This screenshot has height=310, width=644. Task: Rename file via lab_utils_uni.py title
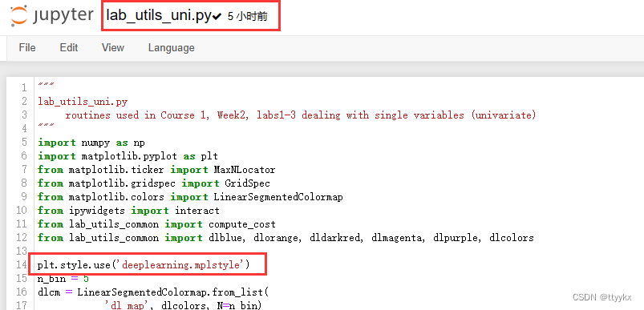[x=158, y=15]
